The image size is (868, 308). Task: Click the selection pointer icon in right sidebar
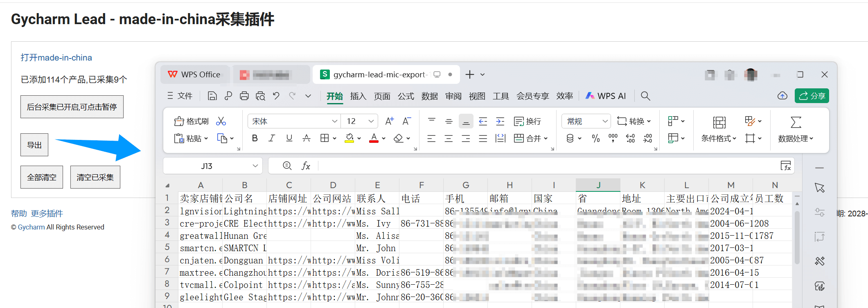[x=819, y=188]
